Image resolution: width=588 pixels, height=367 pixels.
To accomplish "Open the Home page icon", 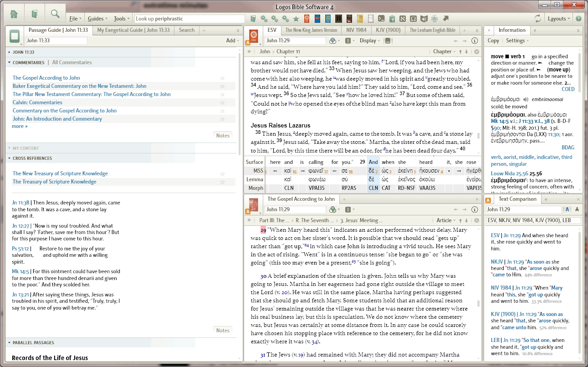I will tap(14, 14).
